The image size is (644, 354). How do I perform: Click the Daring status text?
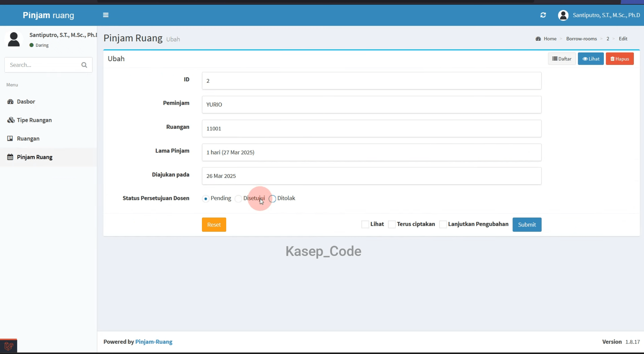click(42, 45)
